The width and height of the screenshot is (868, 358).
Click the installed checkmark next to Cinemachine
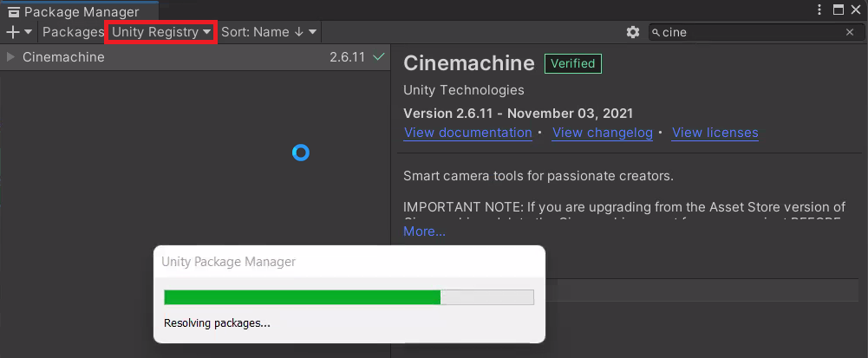click(379, 56)
